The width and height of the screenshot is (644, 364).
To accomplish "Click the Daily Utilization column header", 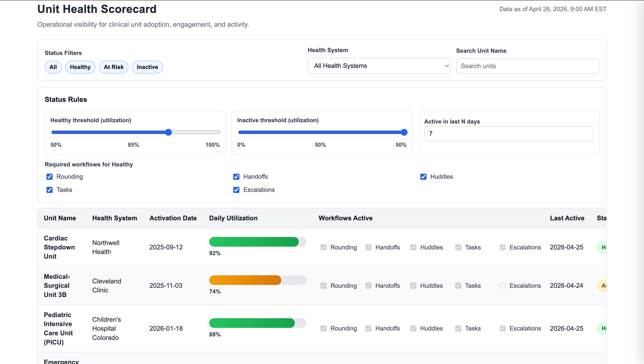I will point(233,218).
